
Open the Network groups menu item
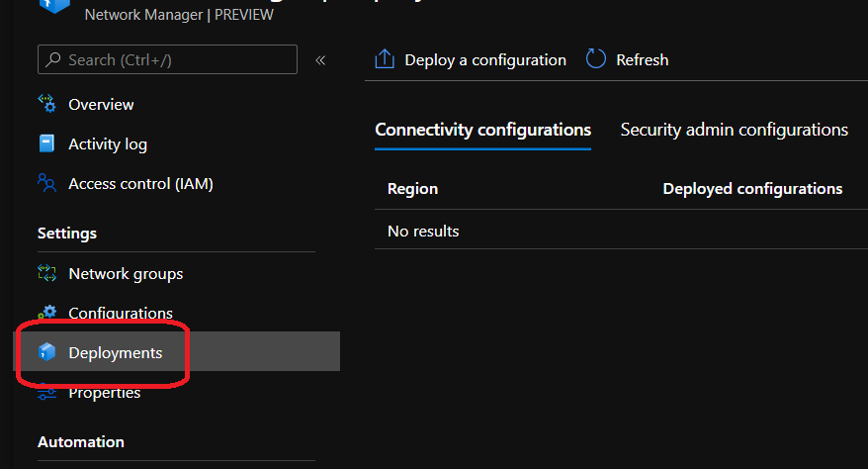[126, 273]
